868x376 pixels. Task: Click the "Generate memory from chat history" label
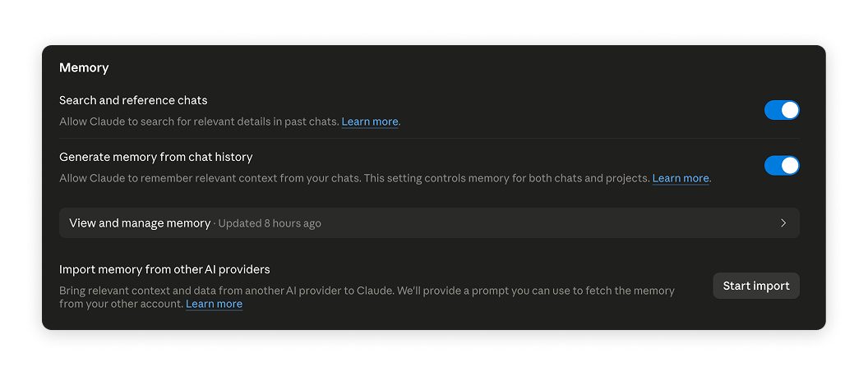click(155, 157)
